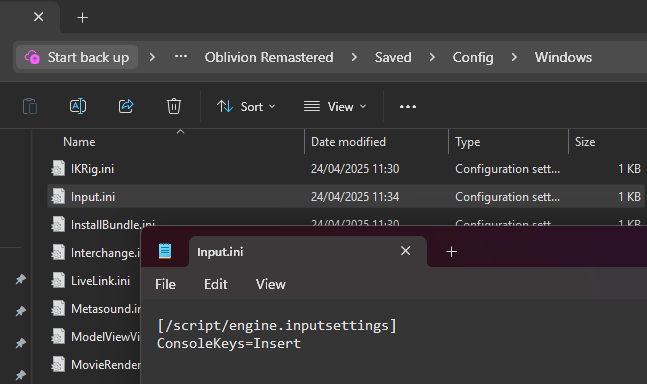Open the Notepad File menu
This screenshot has width=647, height=384.
(x=165, y=284)
